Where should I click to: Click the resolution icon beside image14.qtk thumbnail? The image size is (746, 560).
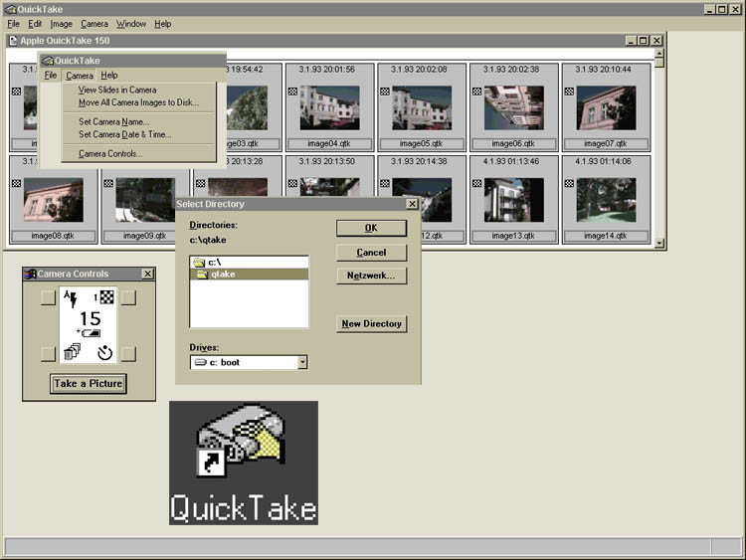tap(569, 184)
